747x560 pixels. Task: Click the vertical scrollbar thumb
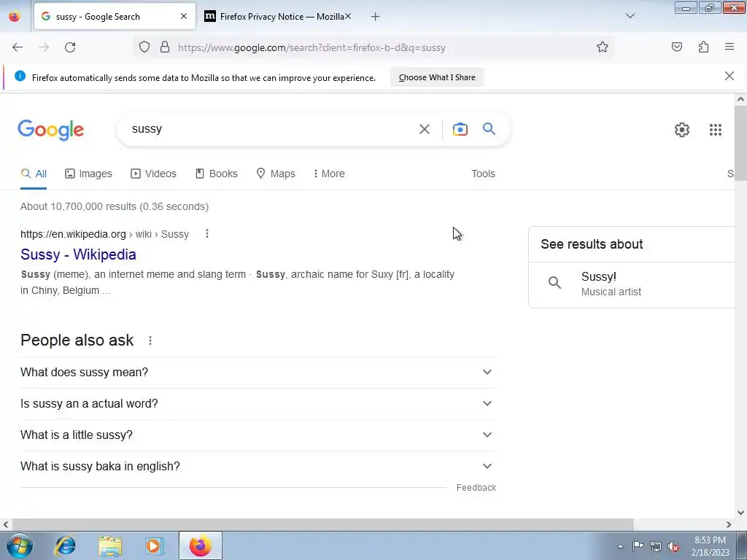(740, 143)
